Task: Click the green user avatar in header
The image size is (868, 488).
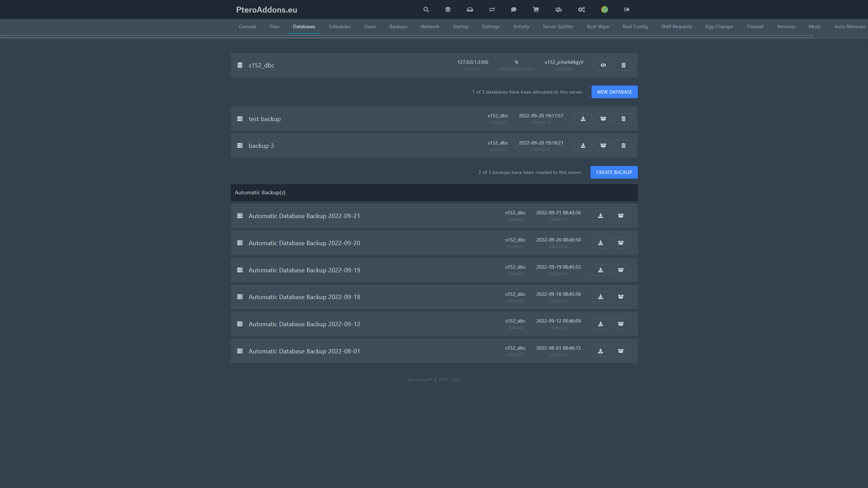Action: click(604, 9)
